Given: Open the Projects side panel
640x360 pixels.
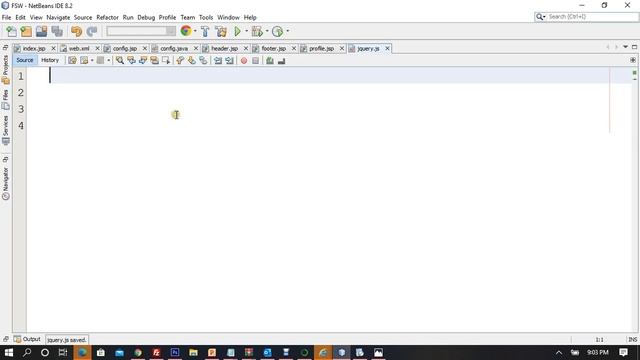Looking at the screenshot, I should [x=6, y=70].
